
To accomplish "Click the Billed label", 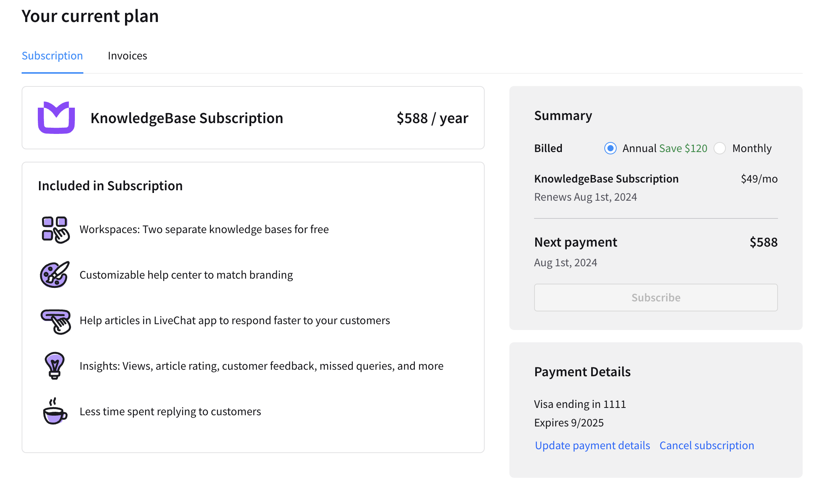I will 548,148.
